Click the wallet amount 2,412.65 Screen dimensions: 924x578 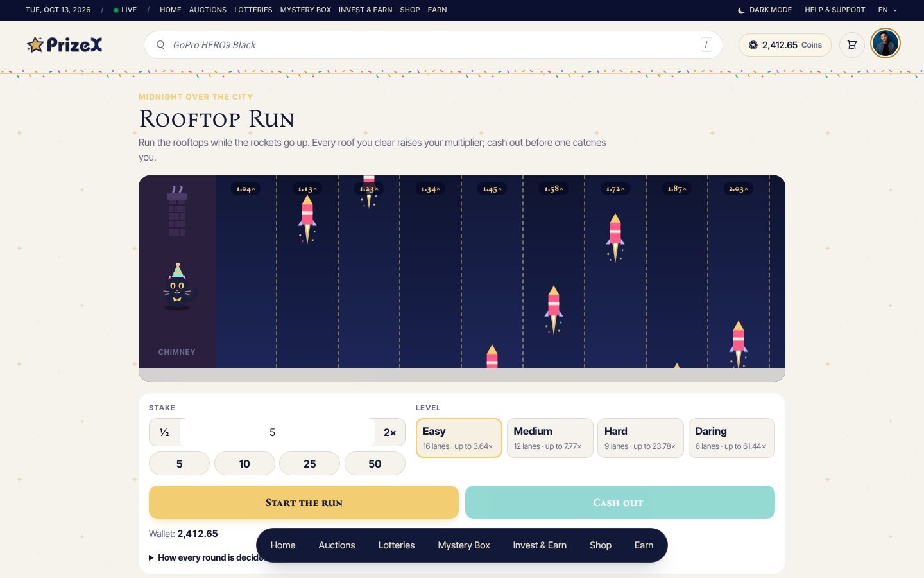pyautogui.click(x=198, y=534)
